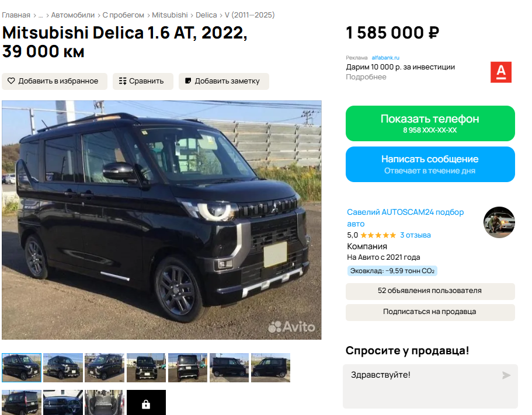Image resolution: width=532 pixels, height=415 pixels.
Task: Open the 3 отзыва reviews link
Action: tap(415, 235)
